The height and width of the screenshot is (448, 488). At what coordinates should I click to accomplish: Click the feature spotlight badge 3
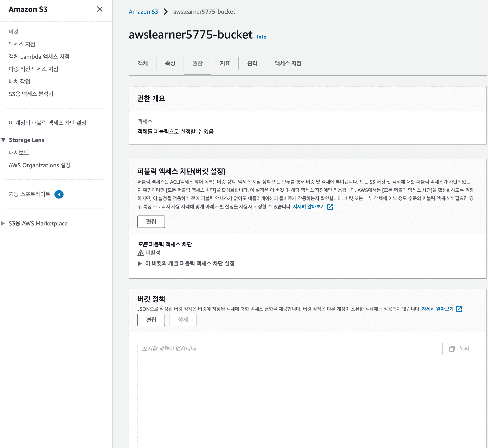[59, 194]
